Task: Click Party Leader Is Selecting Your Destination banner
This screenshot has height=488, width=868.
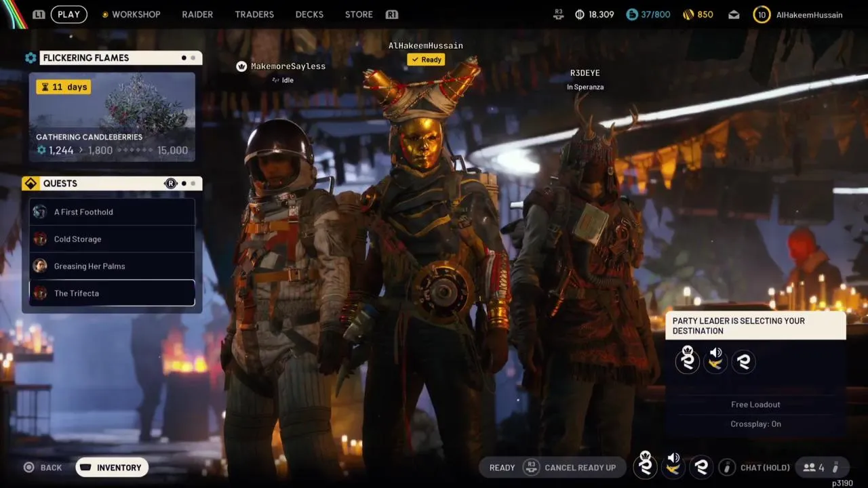Action: click(x=755, y=326)
